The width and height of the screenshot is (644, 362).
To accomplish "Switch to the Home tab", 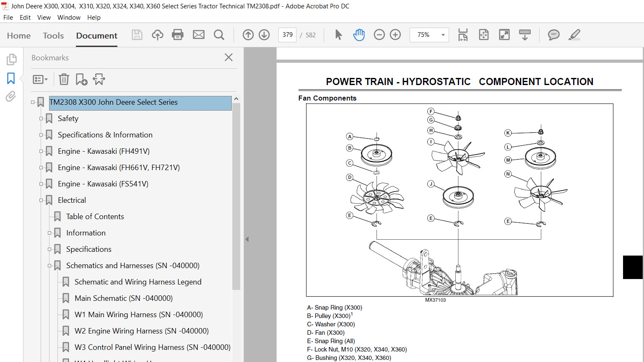I will 19,36.
